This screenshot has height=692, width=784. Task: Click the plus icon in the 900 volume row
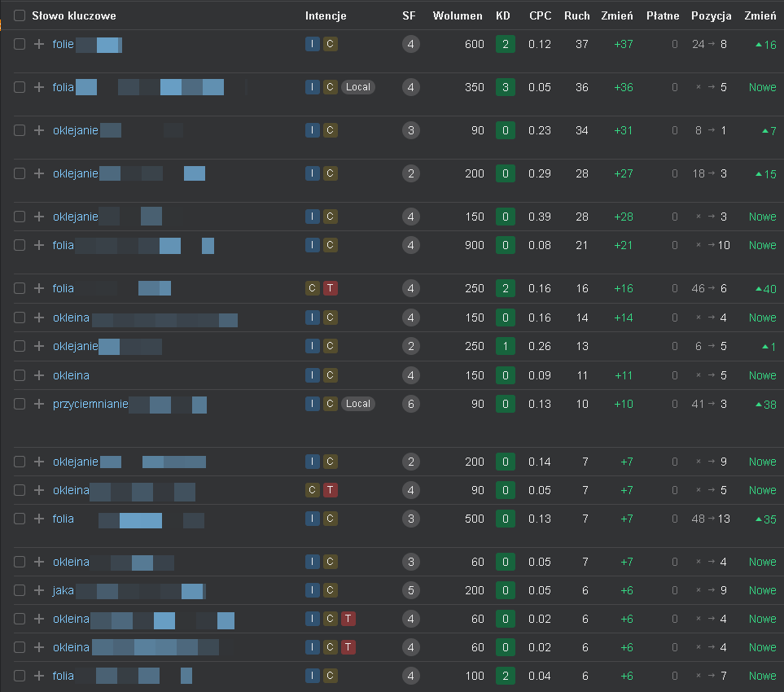pyautogui.click(x=39, y=245)
